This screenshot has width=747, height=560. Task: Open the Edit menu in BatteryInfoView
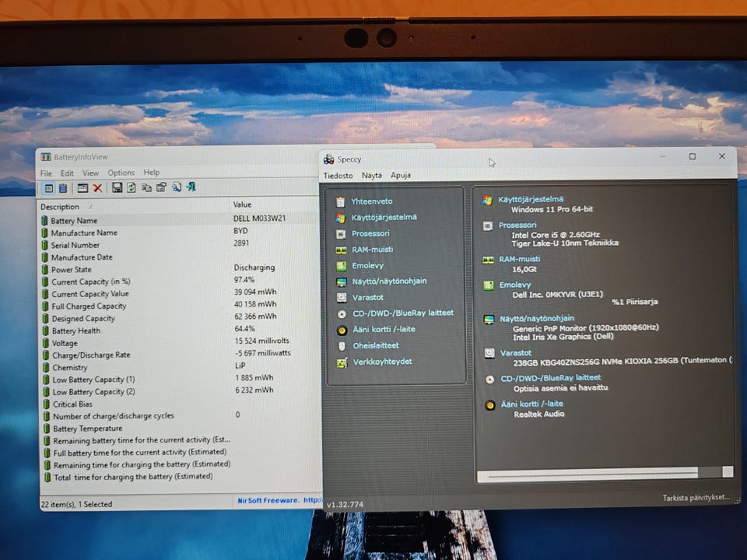pyautogui.click(x=67, y=173)
